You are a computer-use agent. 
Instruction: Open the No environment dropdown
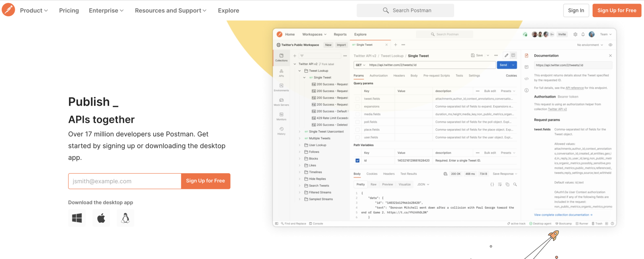point(590,45)
